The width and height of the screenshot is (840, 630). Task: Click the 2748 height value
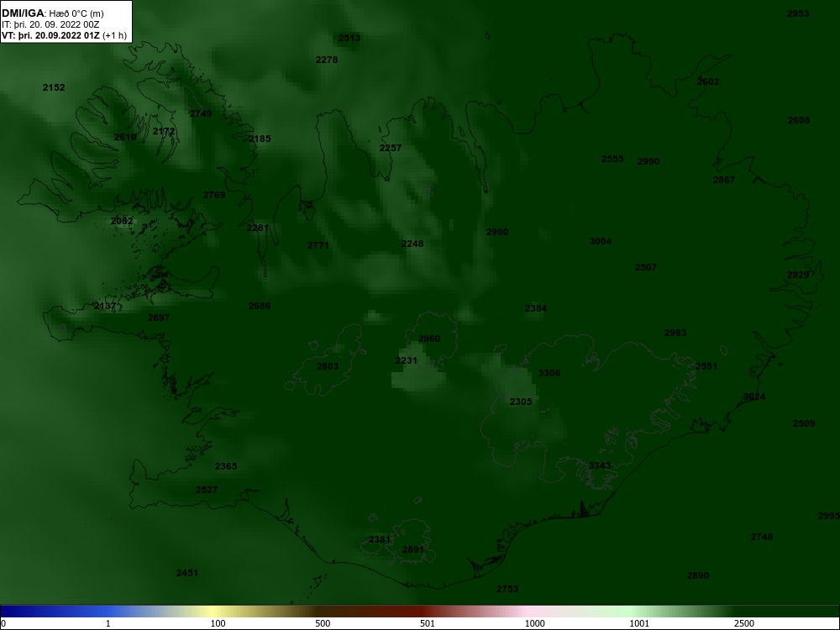(x=762, y=537)
